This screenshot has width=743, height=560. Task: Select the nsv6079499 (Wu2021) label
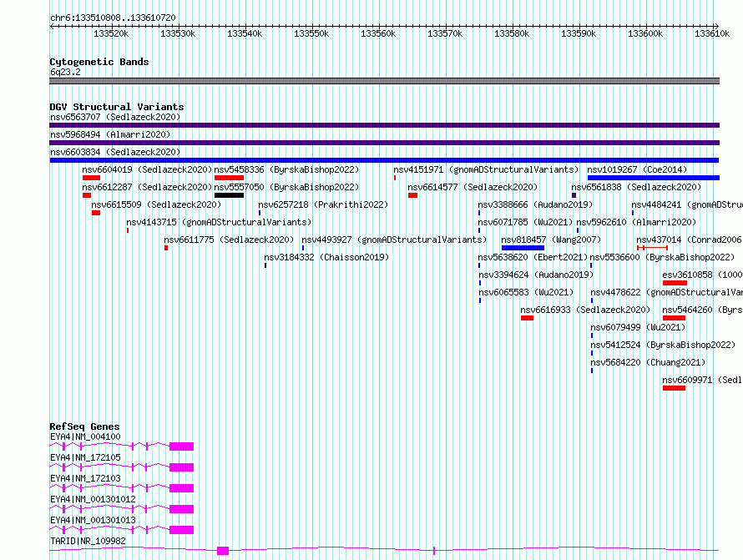(x=638, y=327)
